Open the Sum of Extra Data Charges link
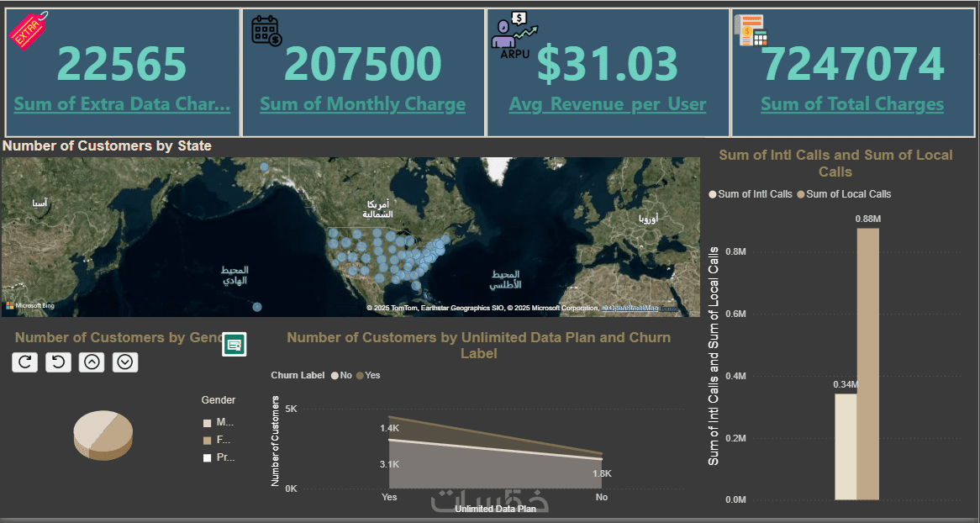This screenshot has height=523, width=980. point(122,104)
